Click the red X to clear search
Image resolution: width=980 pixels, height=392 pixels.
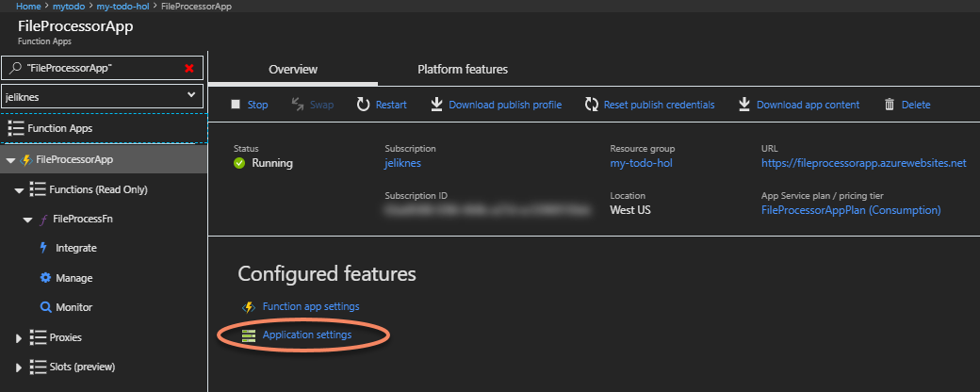tap(189, 68)
